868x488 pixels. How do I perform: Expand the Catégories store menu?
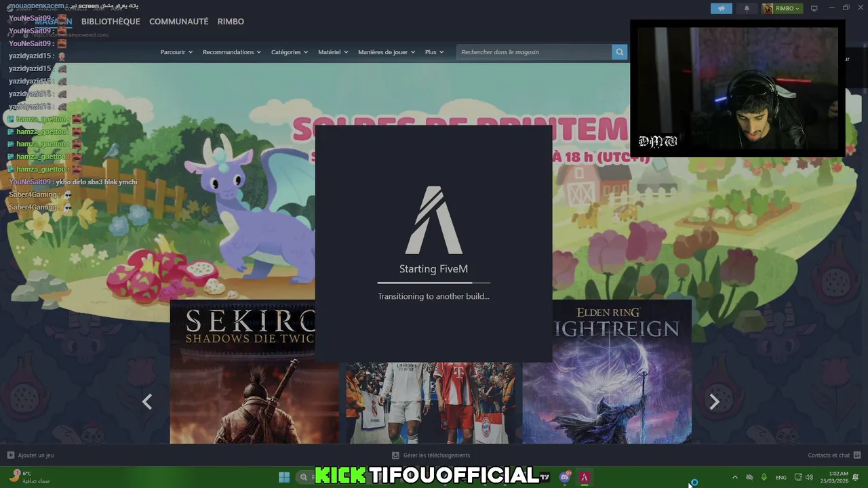290,52
